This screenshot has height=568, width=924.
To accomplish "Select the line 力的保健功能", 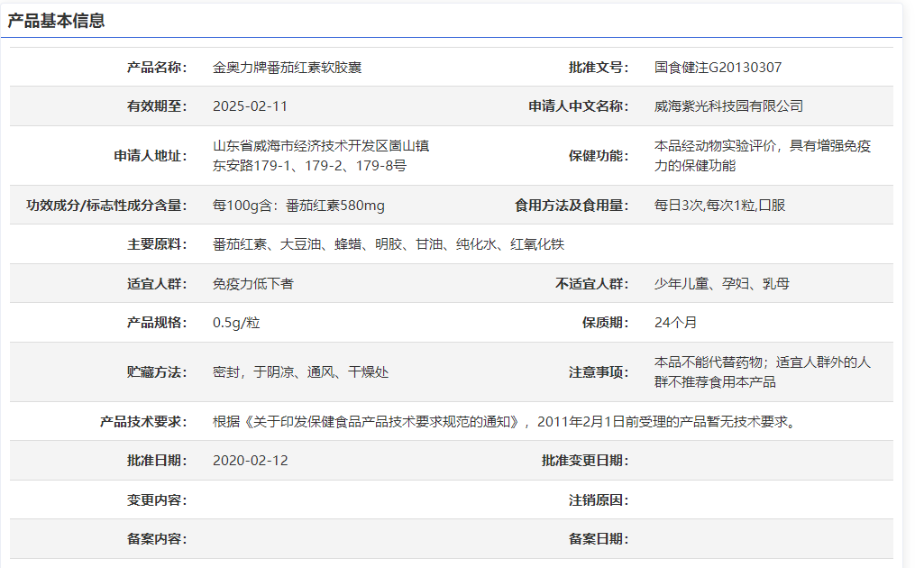I will coord(695,166).
